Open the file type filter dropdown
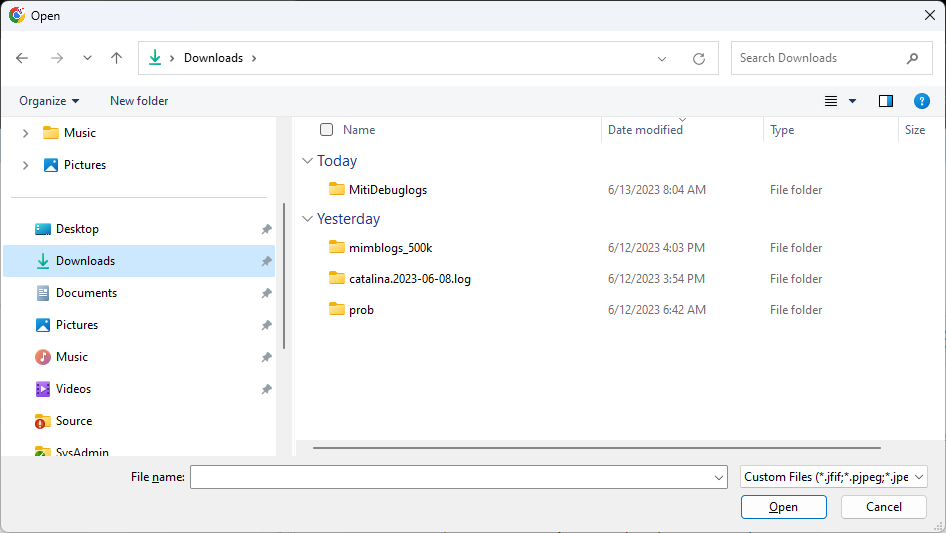The width and height of the screenshot is (946, 533). click(834, 477)
